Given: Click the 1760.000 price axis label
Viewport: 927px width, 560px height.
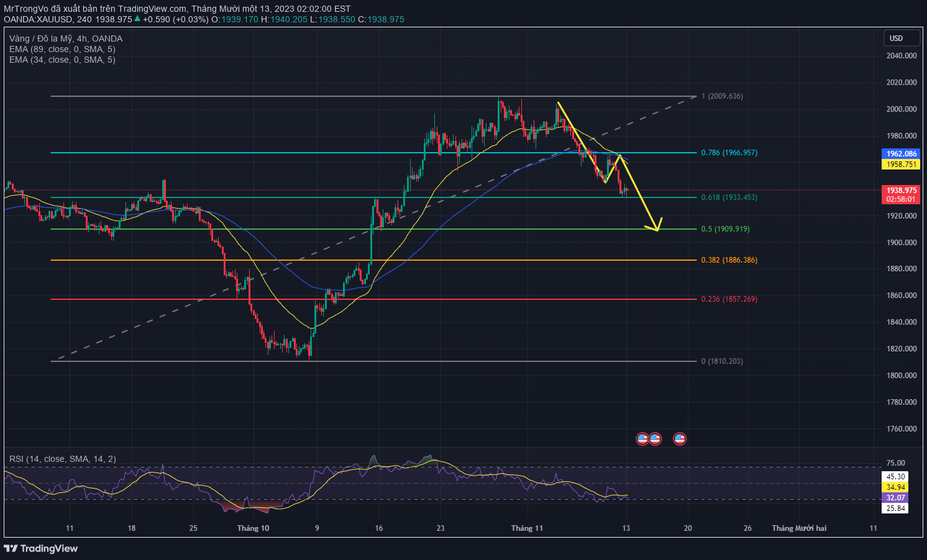Looking at the screenshot, I should [x=902, y=429].
